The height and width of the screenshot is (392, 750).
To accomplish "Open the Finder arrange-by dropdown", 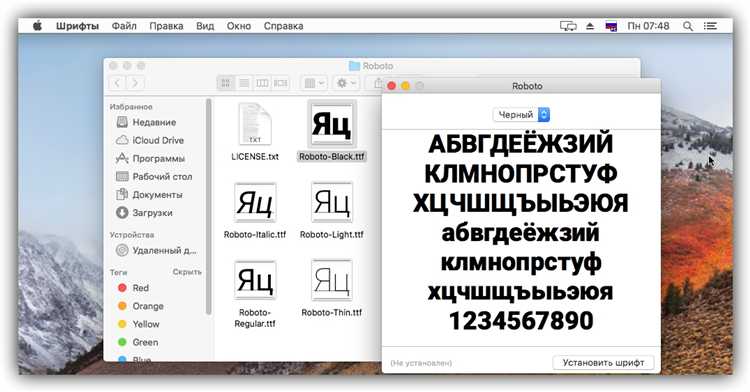I will pos(314,83).
